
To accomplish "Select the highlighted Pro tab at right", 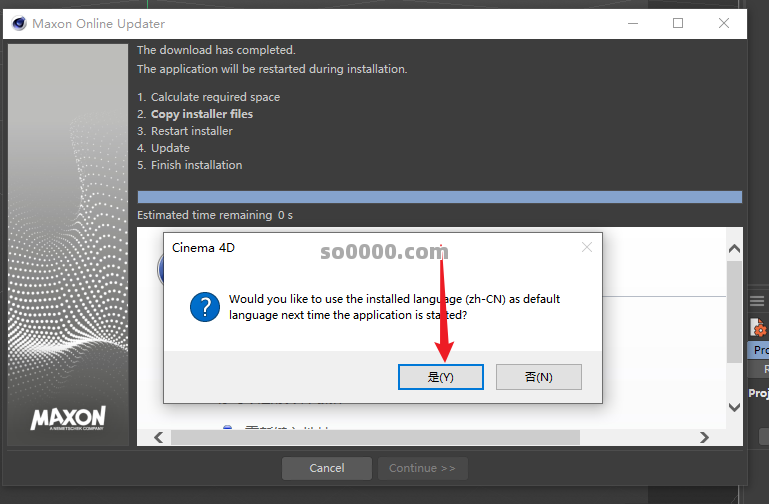I will [760, 350].
